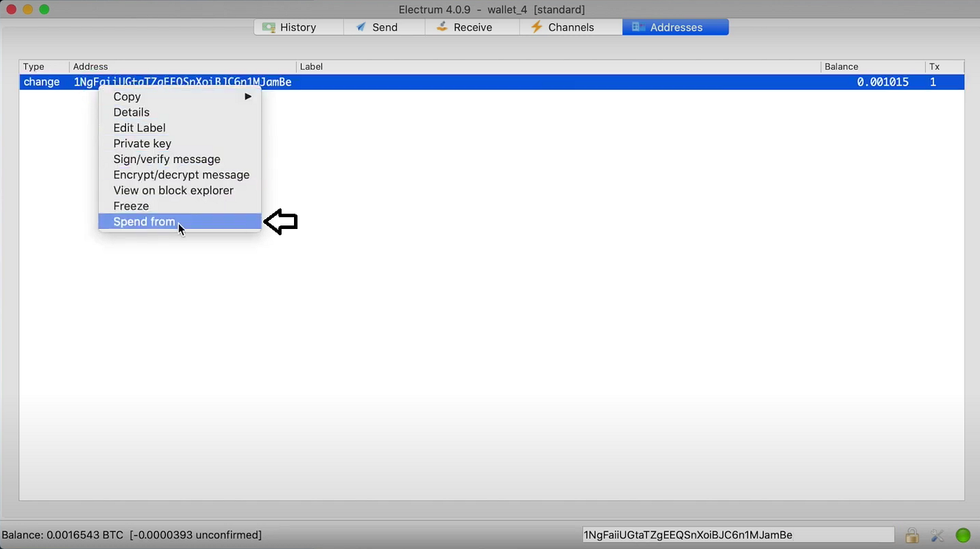
Task: Choose Details from context menu
Action: point(180,112)
